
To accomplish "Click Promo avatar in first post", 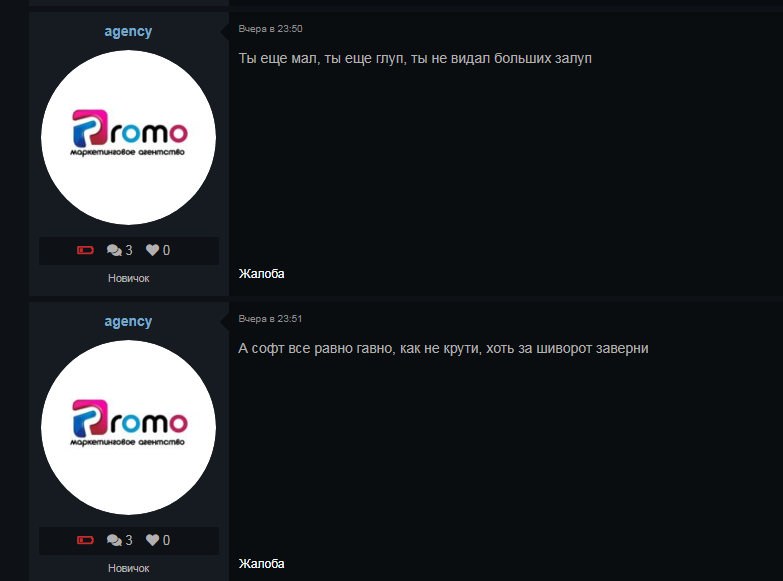I will pos(128,137).
